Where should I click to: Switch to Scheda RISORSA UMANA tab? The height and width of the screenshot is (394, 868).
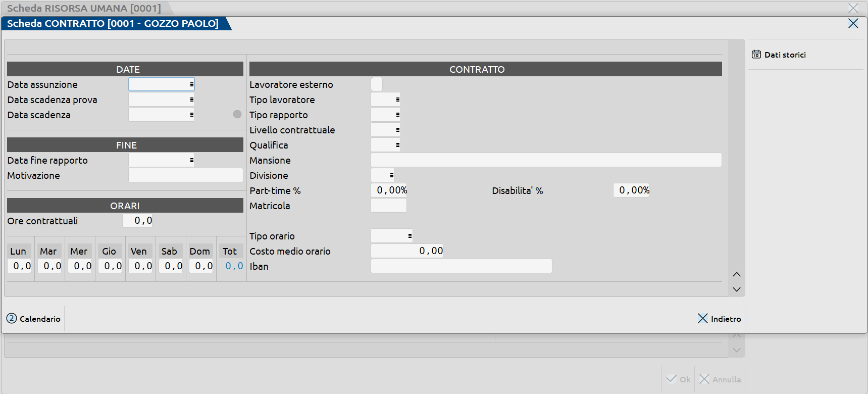[x=84, y=8]
